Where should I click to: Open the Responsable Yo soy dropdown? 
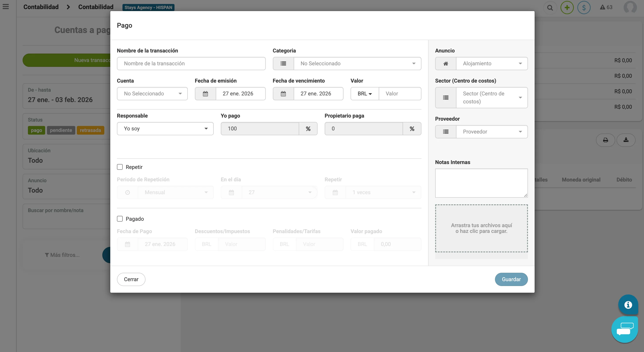[x=165, y=128]
